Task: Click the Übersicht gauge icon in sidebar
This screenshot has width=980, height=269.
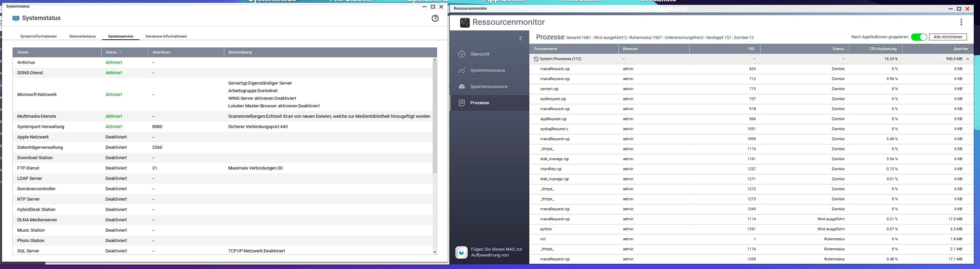Action: 462,54
